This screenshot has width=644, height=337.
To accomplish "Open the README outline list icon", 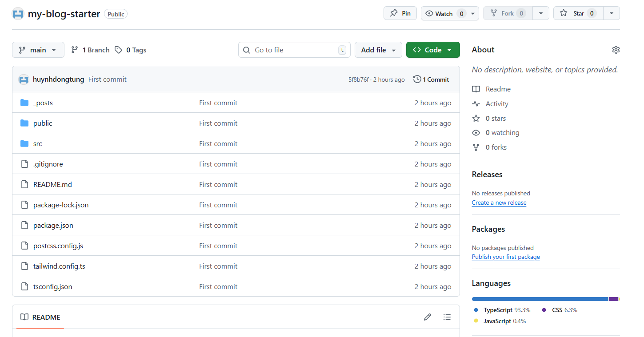I will point(447,317).
